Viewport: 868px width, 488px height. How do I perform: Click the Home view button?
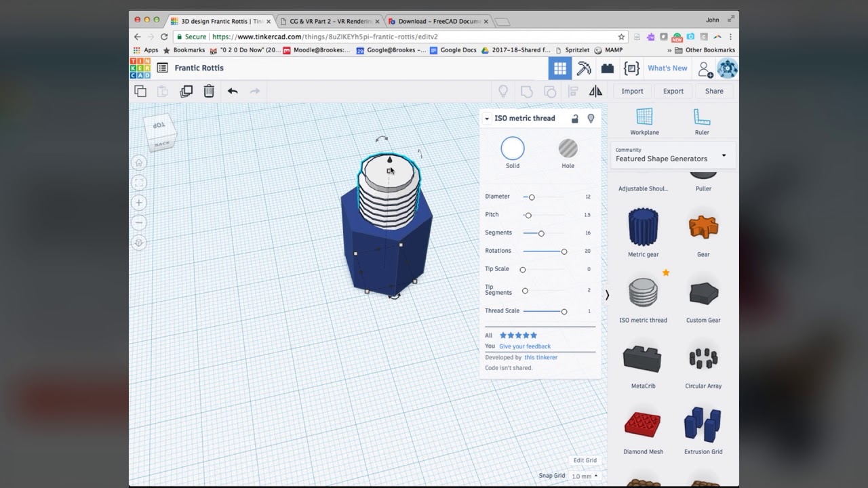(x=139, y=163)
